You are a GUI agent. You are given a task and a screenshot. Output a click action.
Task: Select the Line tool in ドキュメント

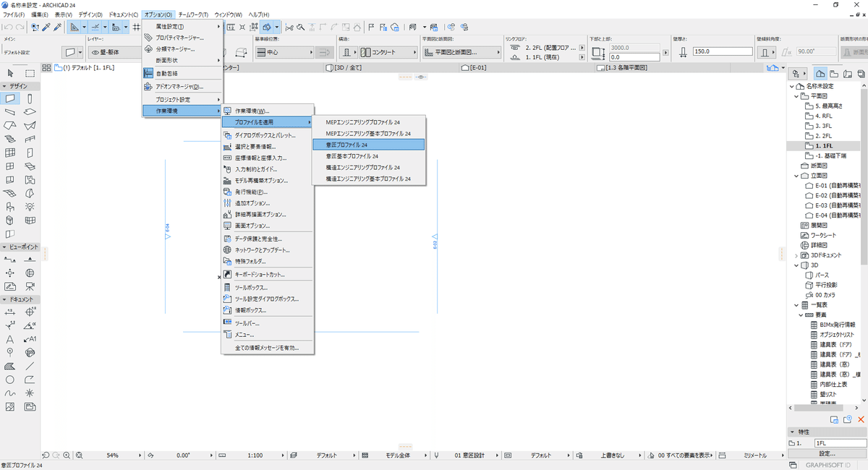click(30, 366)
